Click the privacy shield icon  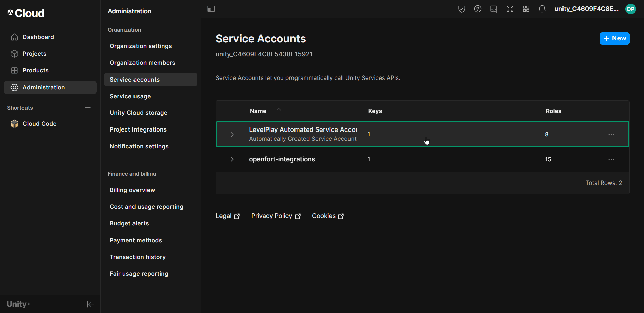pos(461,9)
